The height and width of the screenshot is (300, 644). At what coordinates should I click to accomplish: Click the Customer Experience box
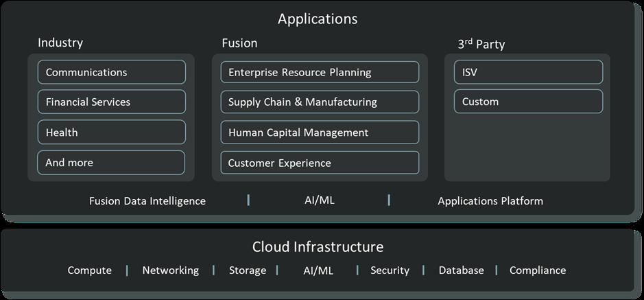[x=320, y=163]
